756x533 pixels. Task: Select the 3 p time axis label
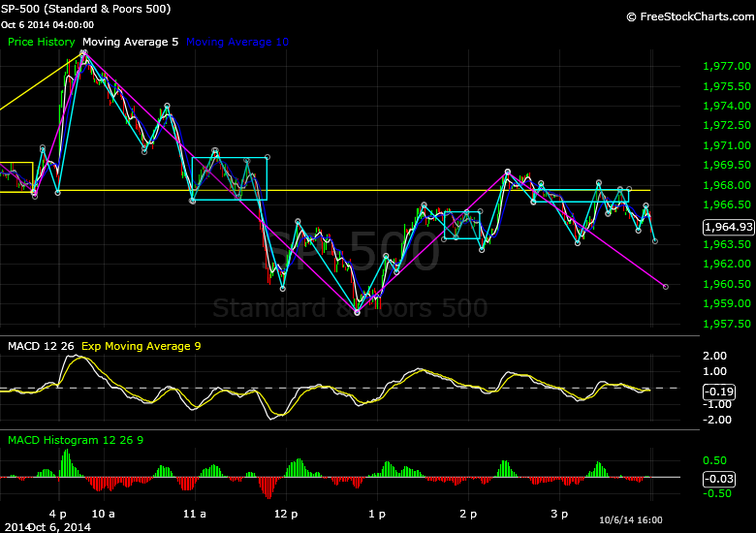point(559,513)
